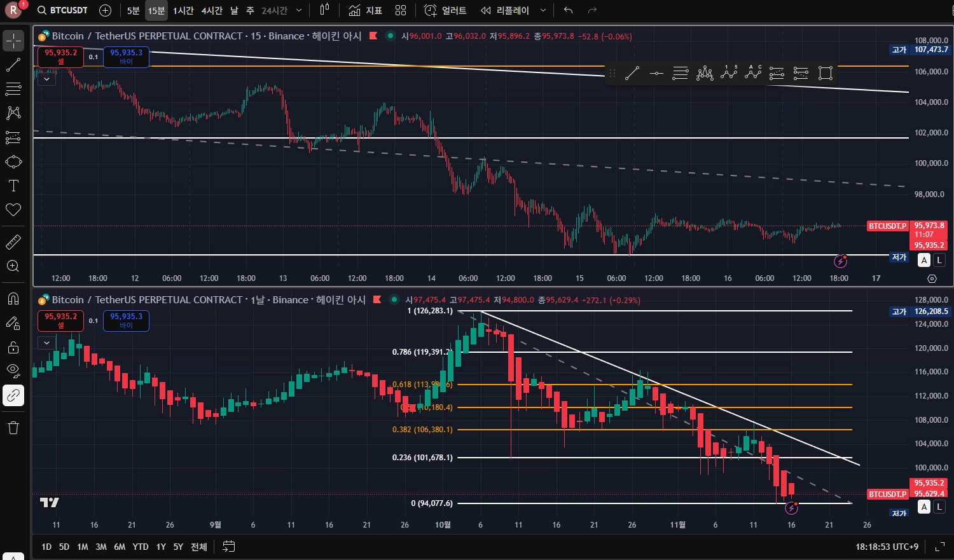Expand the time interval dropdown chevron
Screen dimensions: 954x560
[x=299, y=10]
